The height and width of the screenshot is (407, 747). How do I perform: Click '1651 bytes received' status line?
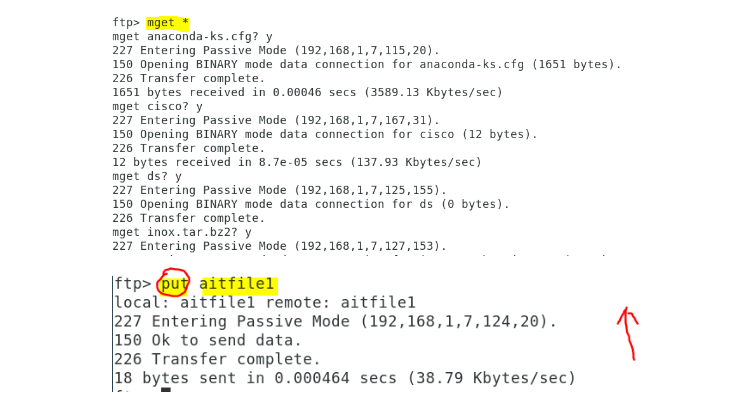(x=307, y=92)
